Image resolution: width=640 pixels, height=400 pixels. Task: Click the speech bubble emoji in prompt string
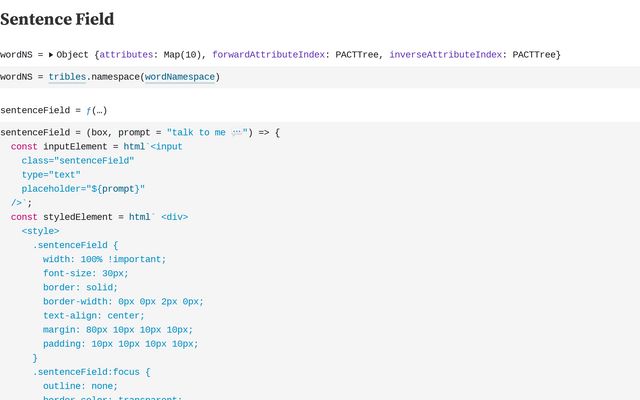(237, 132)
